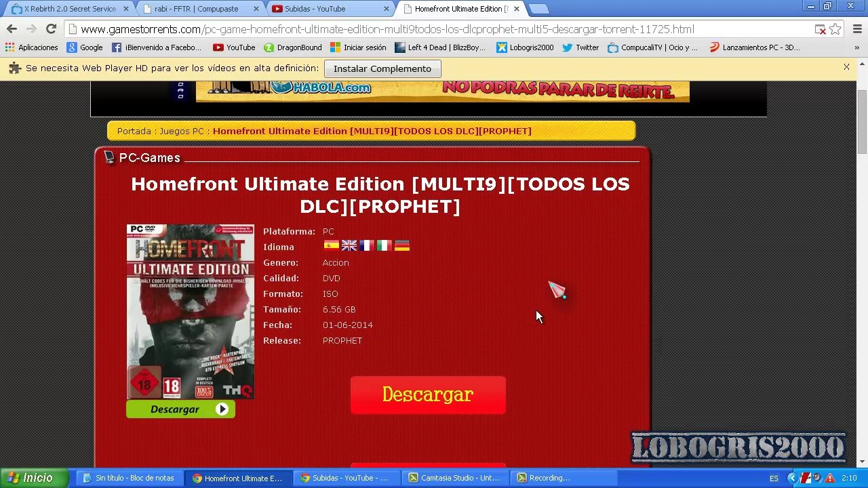Viewport: 868px width, 488px height.
Task: Click the red warning shield tray icon
Action: point(829,479)
